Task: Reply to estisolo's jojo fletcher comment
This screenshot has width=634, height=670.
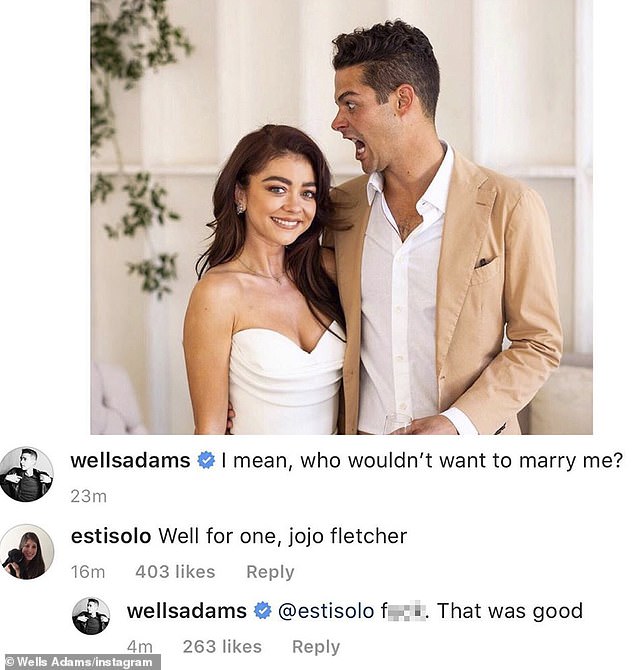Action: pyautogui.click(x=270, y=572)
